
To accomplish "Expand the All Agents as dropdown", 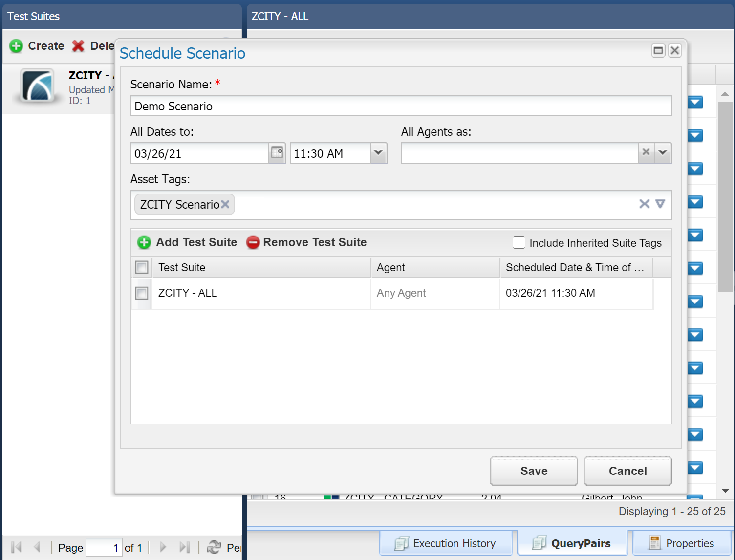I will click(x=663, y=152).
